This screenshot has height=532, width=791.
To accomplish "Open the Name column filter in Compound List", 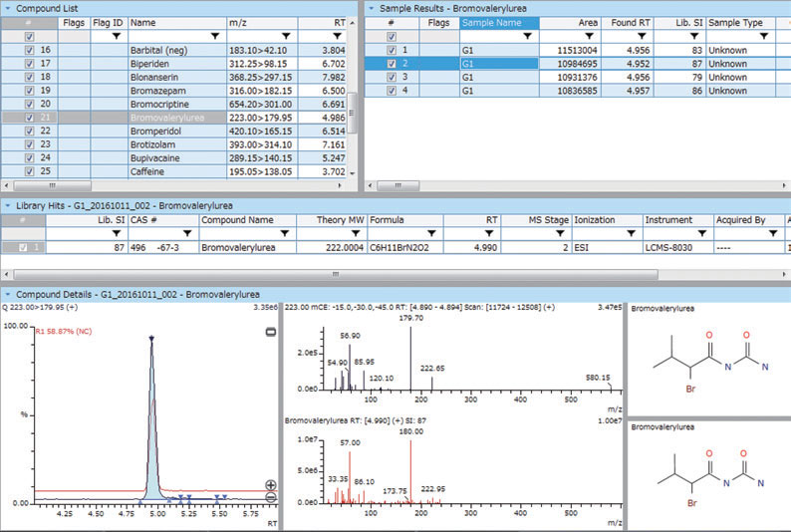I will pyautogui.click(x=215, y=36).
